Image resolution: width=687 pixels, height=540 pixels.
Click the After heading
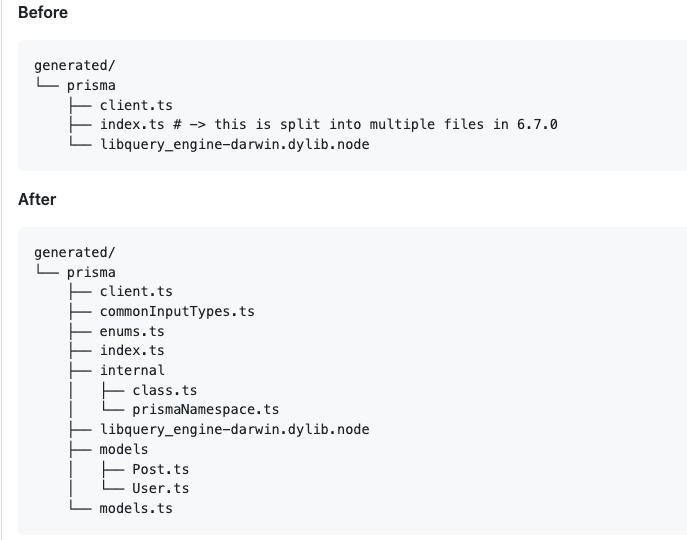pyautogui.click(x=37, y=199)
